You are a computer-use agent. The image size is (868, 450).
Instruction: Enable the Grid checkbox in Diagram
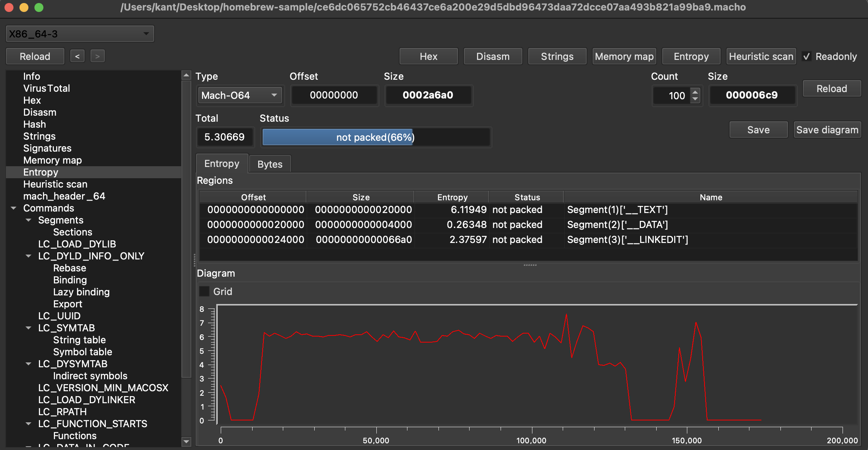coord(204,291)
